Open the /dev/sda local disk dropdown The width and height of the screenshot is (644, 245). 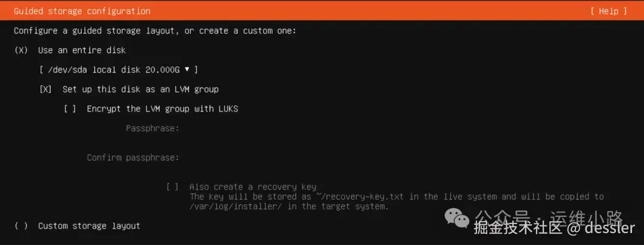(x=119, y=70)
